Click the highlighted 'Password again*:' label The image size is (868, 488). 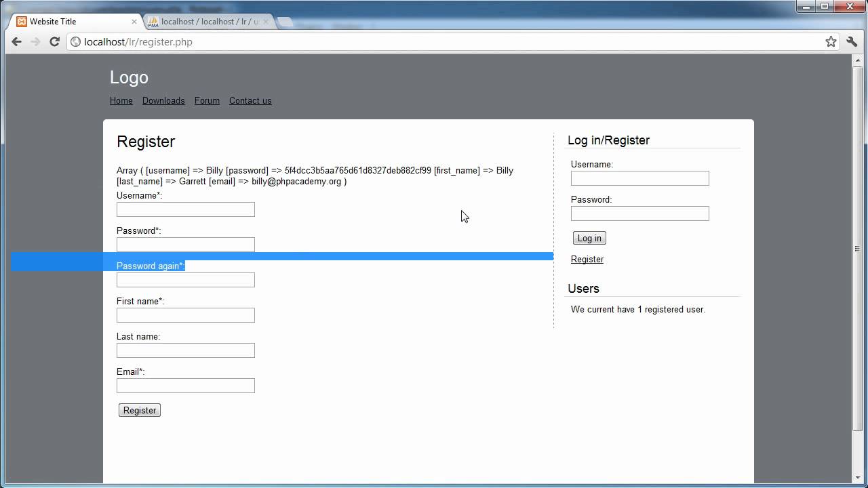(151, 266)
